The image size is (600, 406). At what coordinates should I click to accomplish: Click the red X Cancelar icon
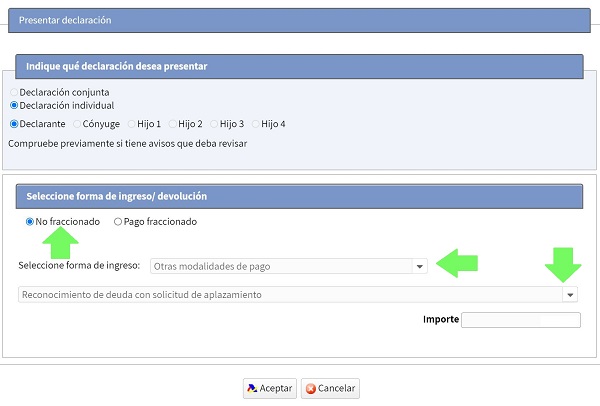tap(311, 388)
